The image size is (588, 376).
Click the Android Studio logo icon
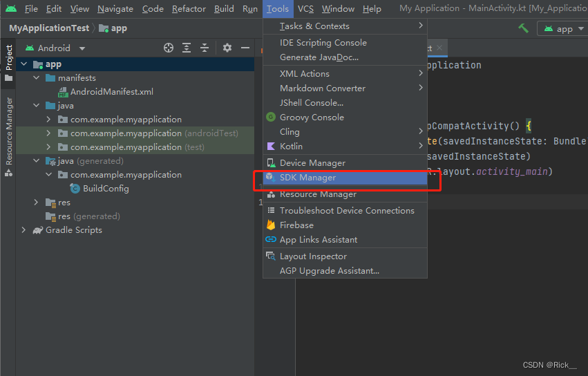(x=11, y=8)
